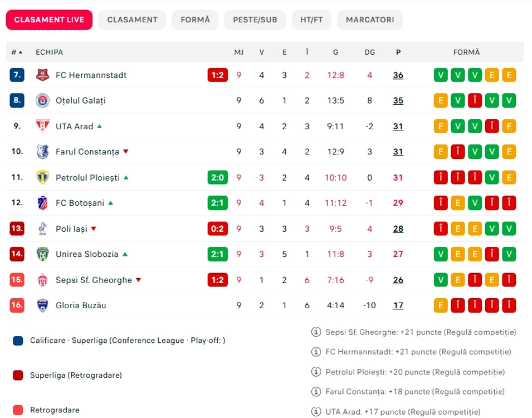
Task: Open Unirea Slobozia team link
Action: click(x=87, y=254)
